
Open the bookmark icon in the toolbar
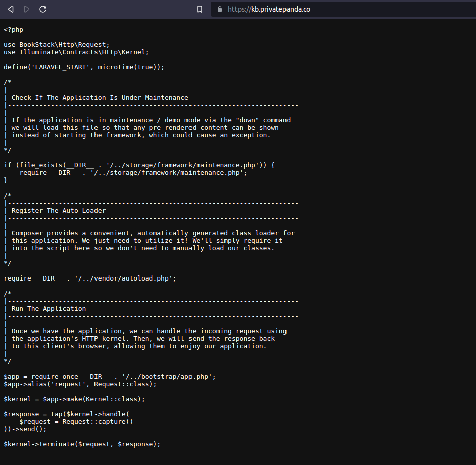199,9
